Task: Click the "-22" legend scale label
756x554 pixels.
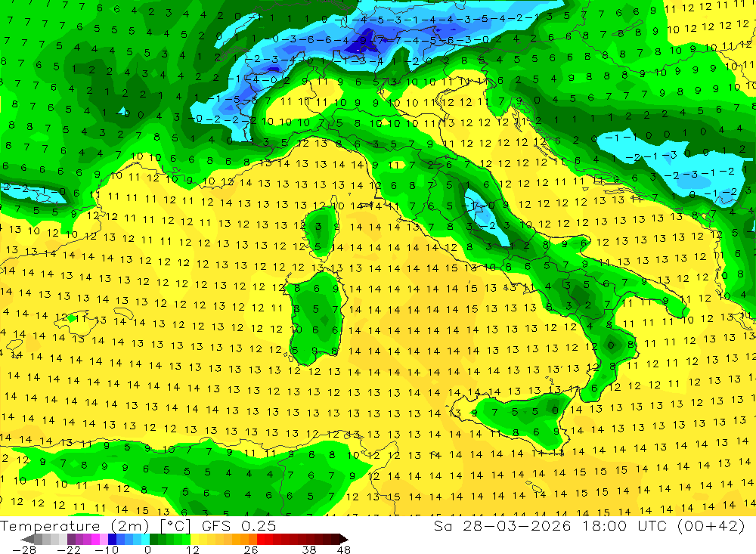Action: click(69, 550)
